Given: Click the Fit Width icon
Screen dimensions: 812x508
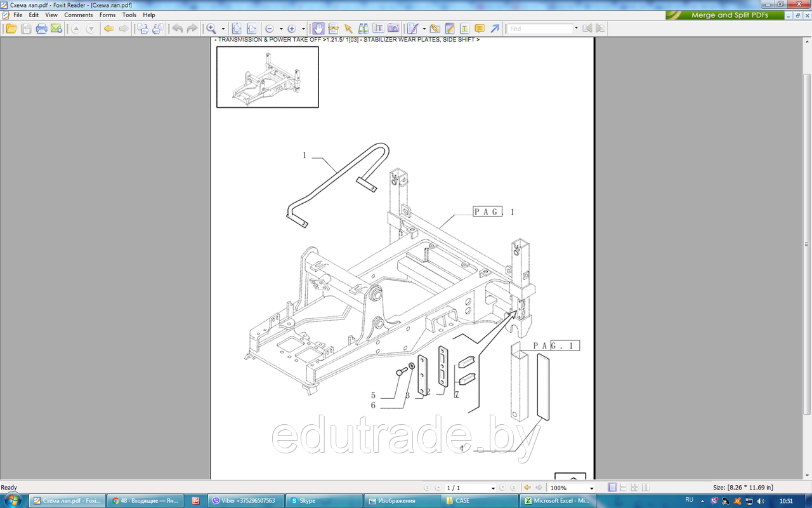Looking at the screenshot, I should [x=252, y=29].
